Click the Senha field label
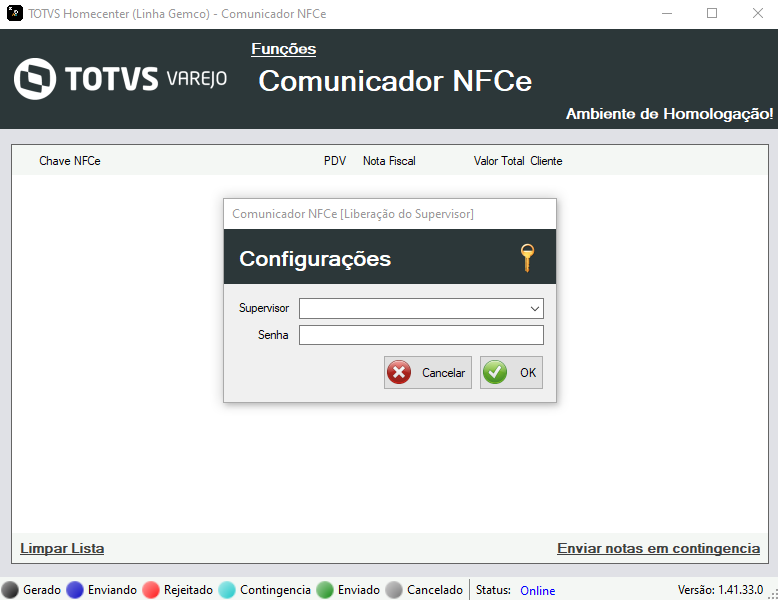778x600 pixels. [x=273, y=335]
